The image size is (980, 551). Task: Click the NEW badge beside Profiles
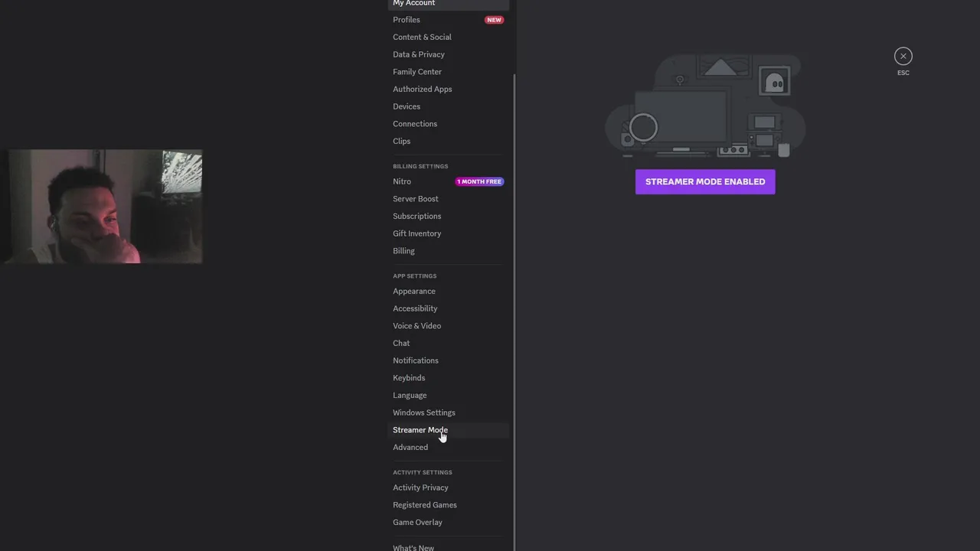pos(494,20)
